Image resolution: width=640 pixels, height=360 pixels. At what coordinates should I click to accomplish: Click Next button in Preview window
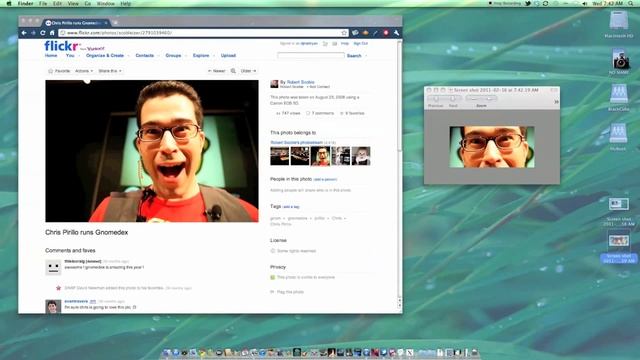click(x=453, y=99)
